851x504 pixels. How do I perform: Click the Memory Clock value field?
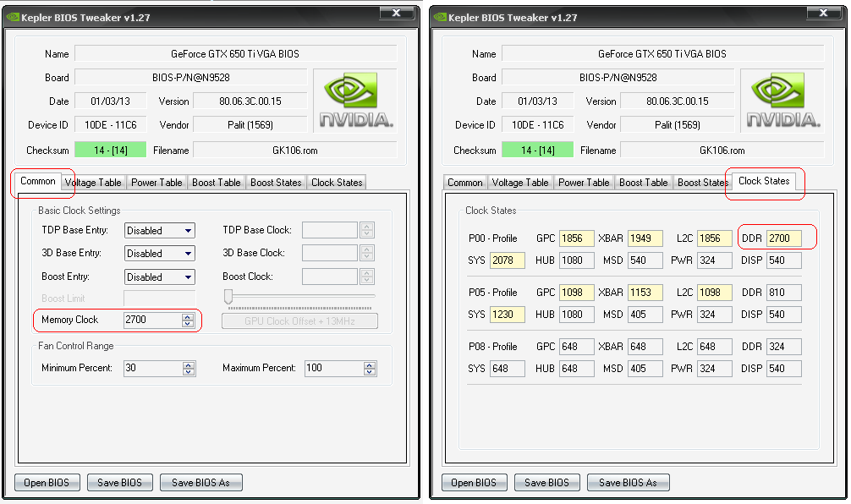[153, 320]
